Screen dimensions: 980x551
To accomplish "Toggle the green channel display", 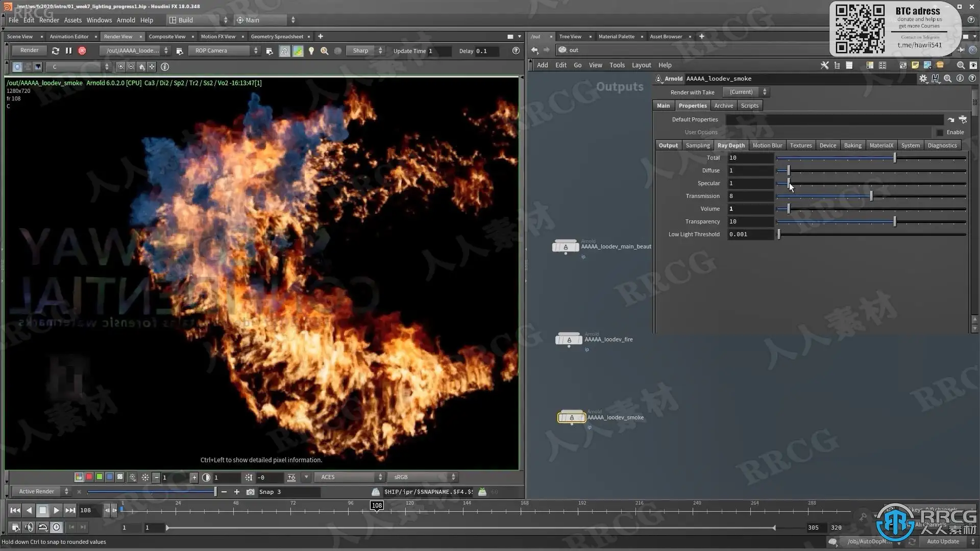I will (x=99, y=477).
